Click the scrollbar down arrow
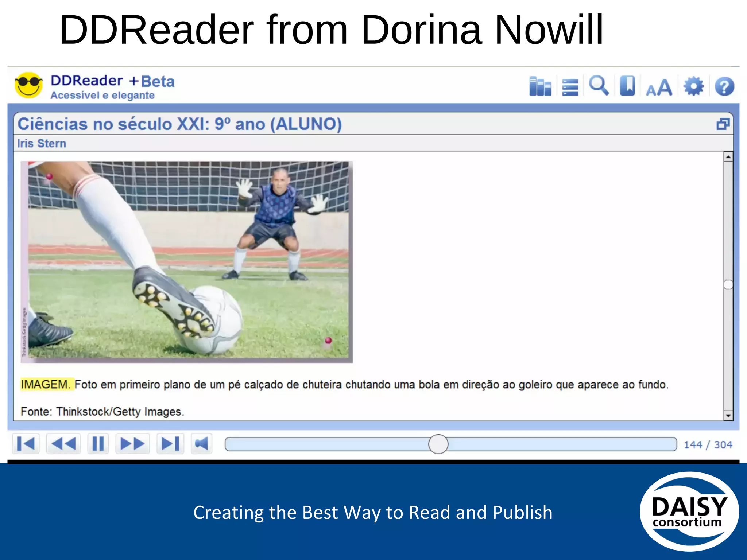Image resolution: width=747 pixels, height=560 pixels. (x=728, y=415)
